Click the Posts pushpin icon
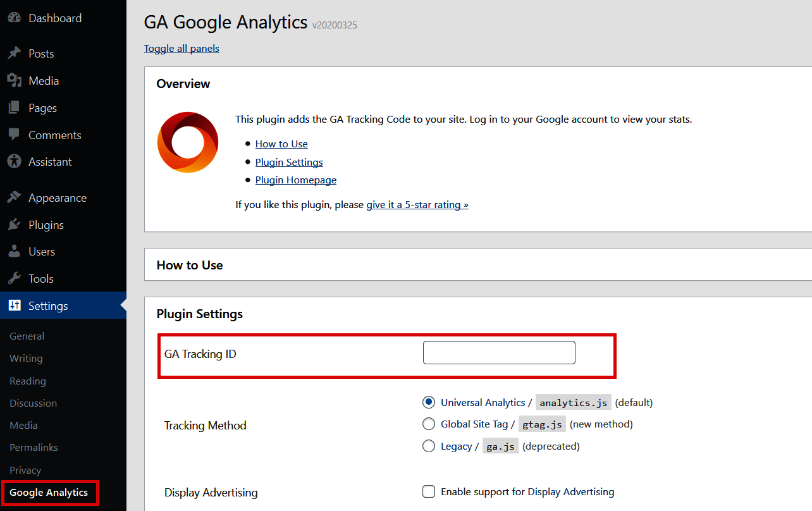 (14, 54)
